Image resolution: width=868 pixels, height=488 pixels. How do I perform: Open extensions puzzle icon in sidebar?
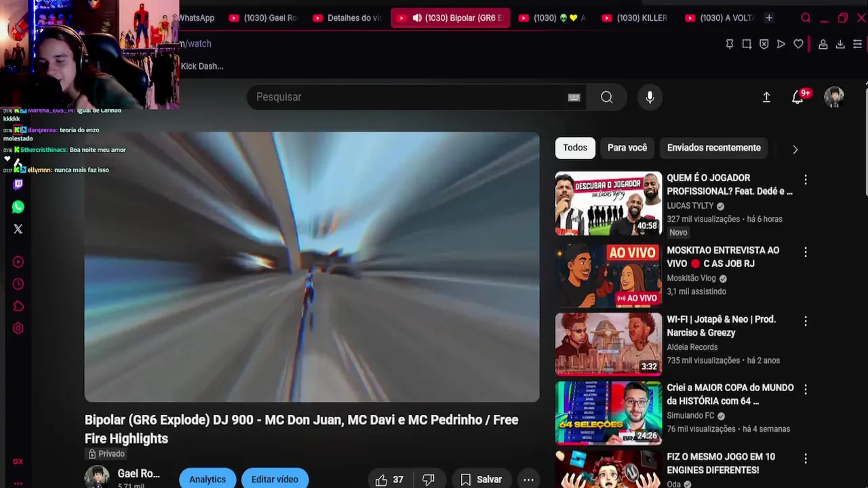click(x=18, y=306)
